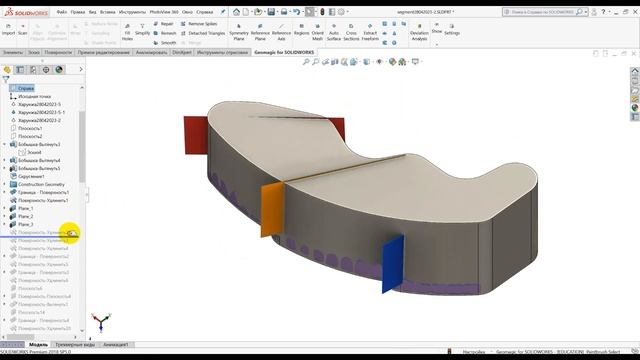
Task: Open the Файл menu
Action: pos(62,12)
